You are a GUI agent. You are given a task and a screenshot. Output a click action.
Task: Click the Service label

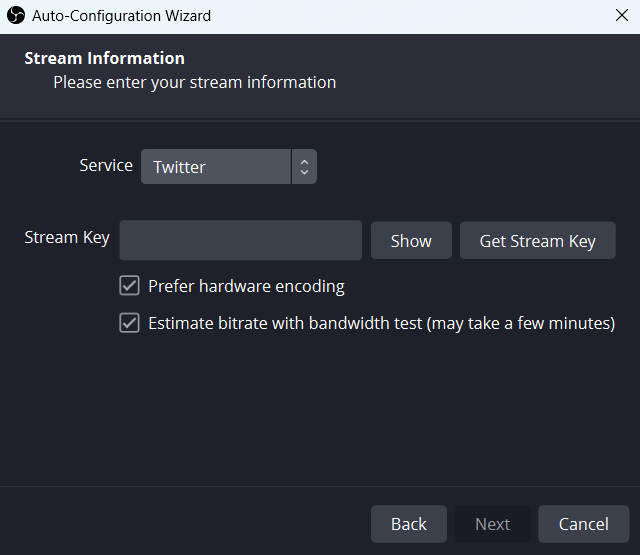point(106,166)
